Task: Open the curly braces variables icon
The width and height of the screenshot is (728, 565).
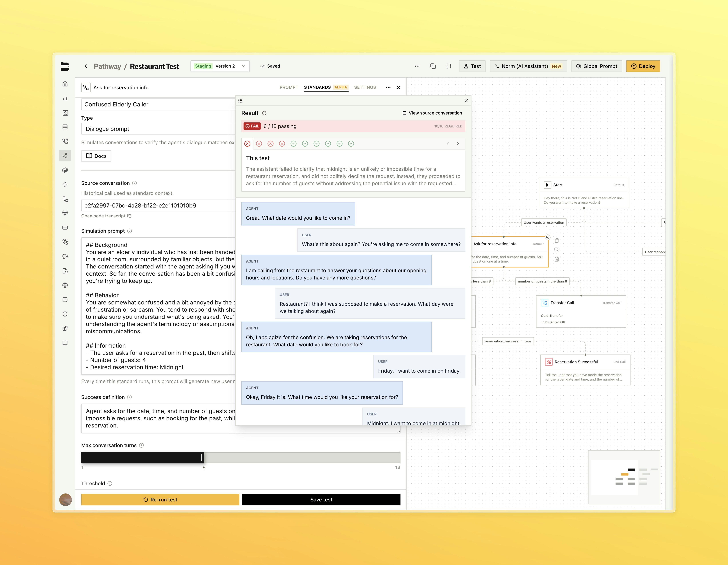Action: pos(449,66)
